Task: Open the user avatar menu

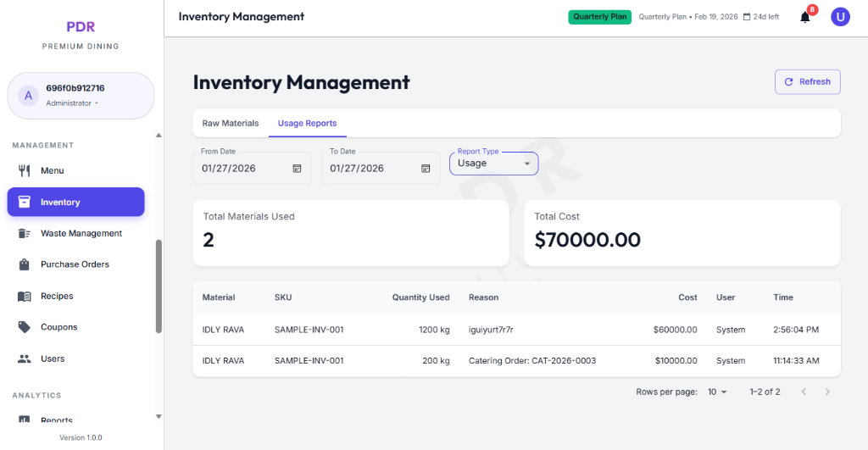Action: pos(840,17)
